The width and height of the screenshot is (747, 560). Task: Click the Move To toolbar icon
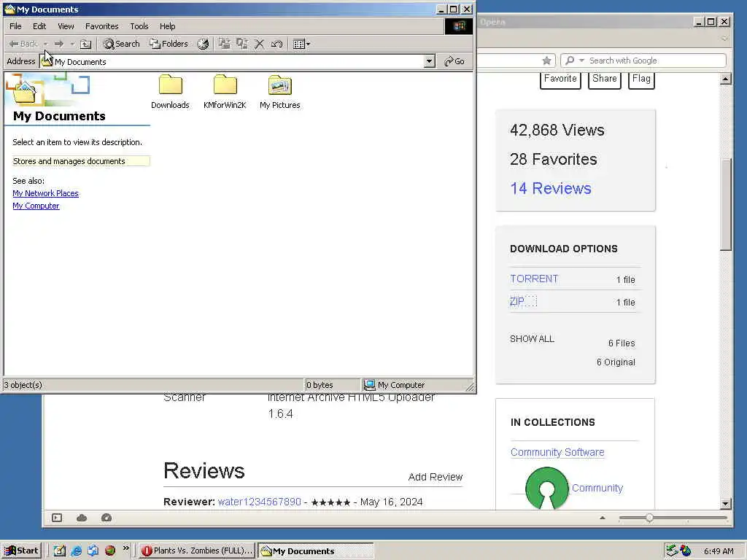pos(224,44)
